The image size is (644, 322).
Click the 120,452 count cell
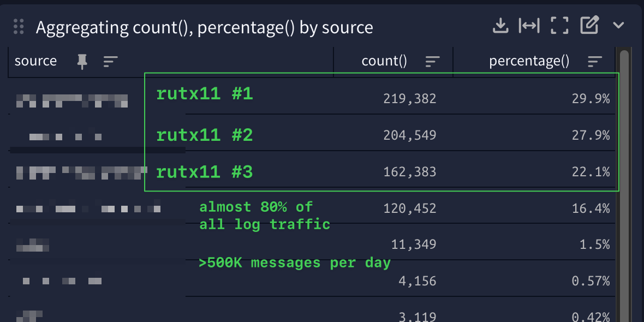[409, 208]
